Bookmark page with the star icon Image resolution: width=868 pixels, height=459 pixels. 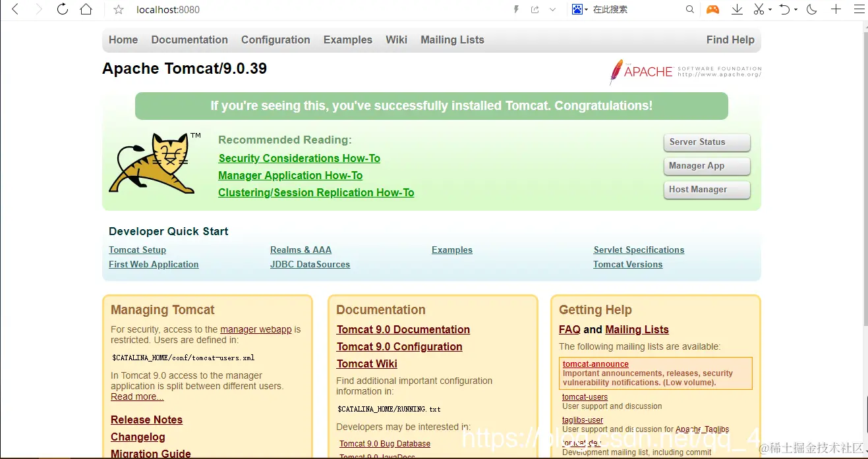(119, 10)
